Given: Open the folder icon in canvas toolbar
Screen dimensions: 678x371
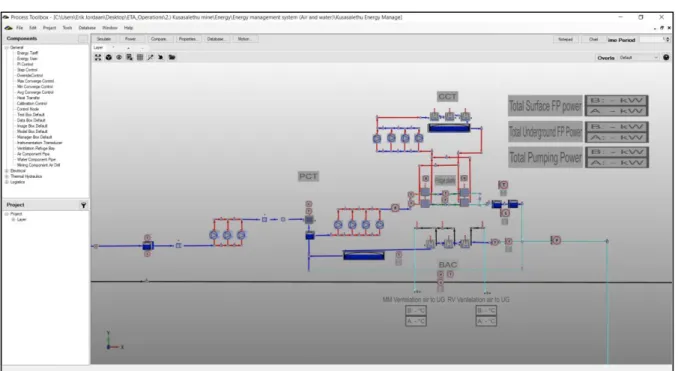Looking at the screenshot, I should coord(172,57).
